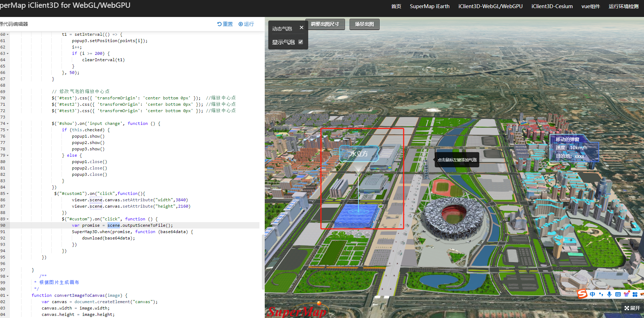Click code line with '#test3' transformOrigin
This screenshot has height=318, width=644.
144,111
